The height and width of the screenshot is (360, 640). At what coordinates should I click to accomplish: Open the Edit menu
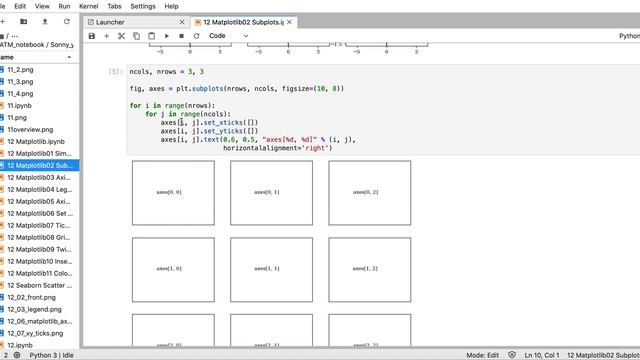20,6
